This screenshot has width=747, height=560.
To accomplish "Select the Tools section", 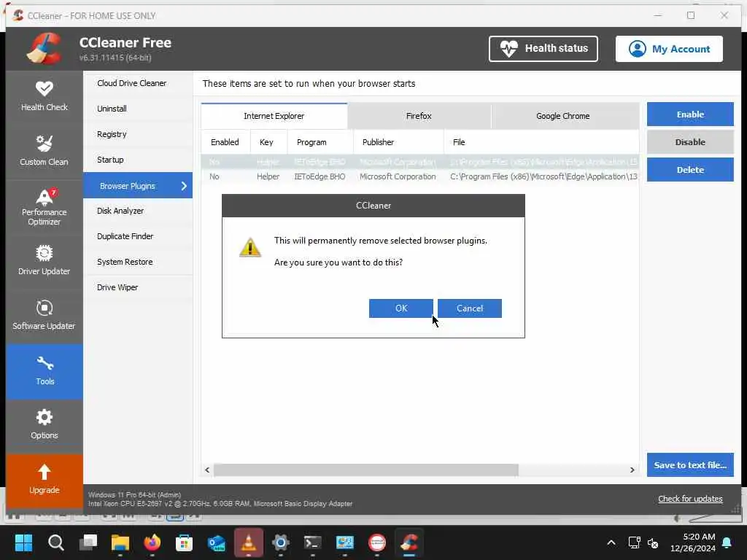I will point(44,371).
